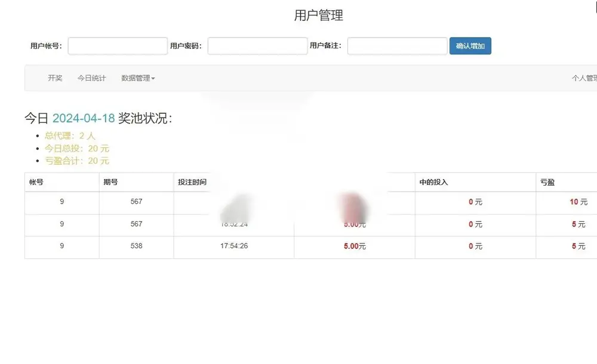This screenshot has width=597, height=364.
Task: Open the 今日统计 menu item
Action: (x=92, y=78)
